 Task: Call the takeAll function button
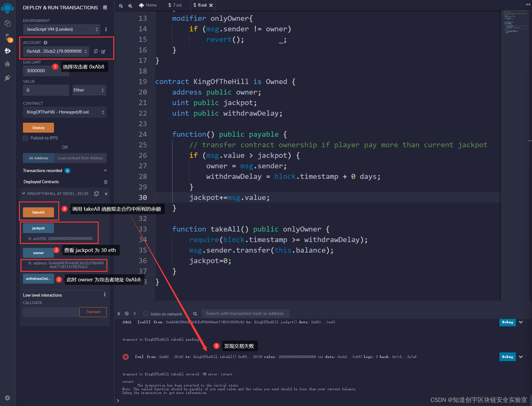38,212
